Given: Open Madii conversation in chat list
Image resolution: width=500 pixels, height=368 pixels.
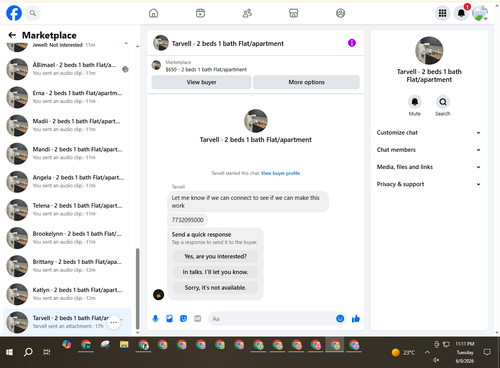Looking at the screenshot, I should (68, 125).
